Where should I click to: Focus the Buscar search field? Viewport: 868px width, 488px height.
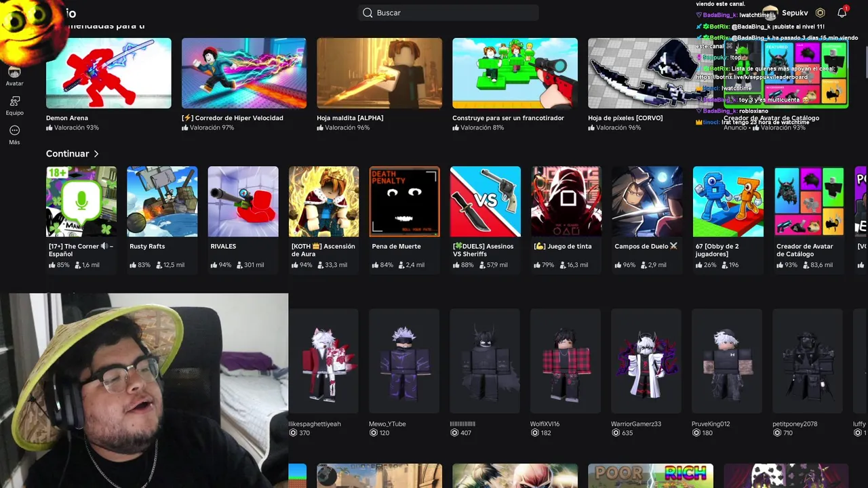coord(448,13)
